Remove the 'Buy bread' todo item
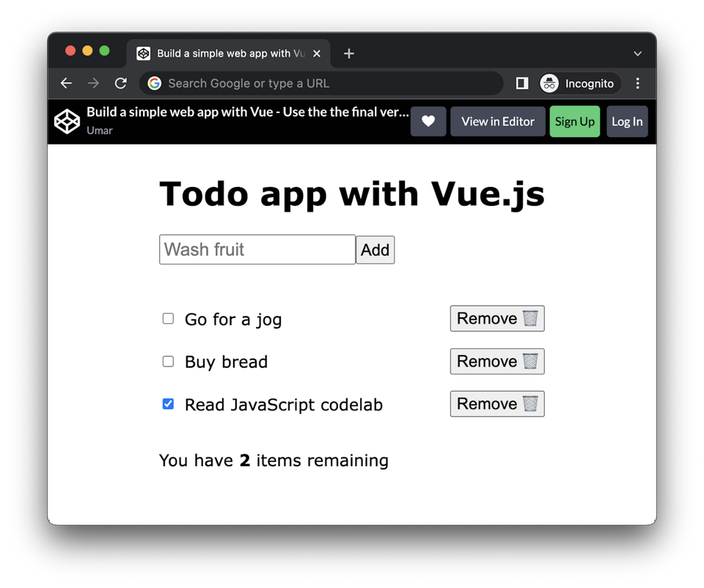 tap(496, 361)
